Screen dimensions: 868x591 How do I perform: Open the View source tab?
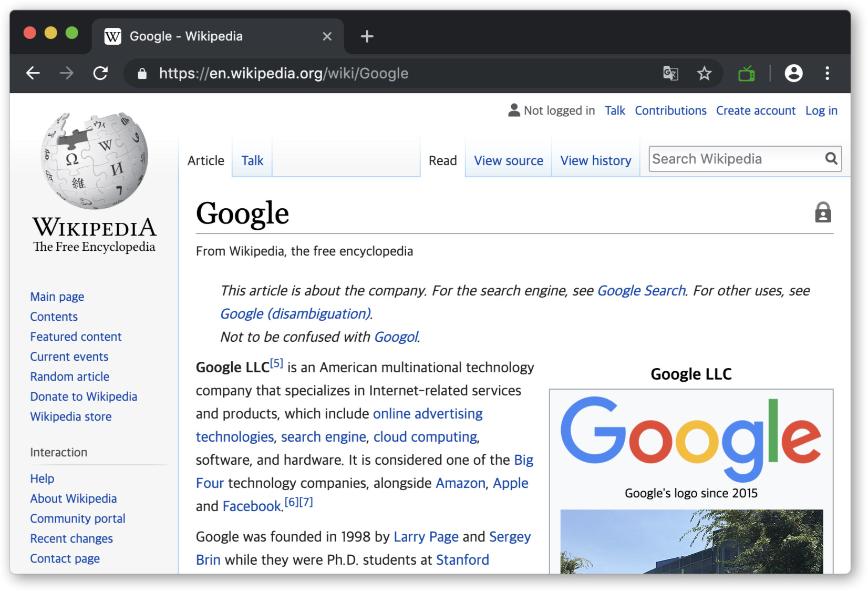[509, 160]
